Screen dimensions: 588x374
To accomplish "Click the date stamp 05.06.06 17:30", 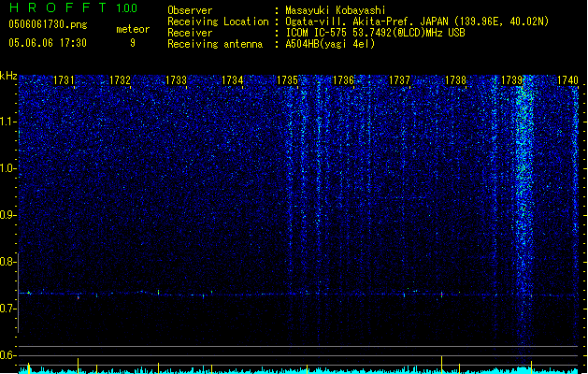I will click(48, 43).
